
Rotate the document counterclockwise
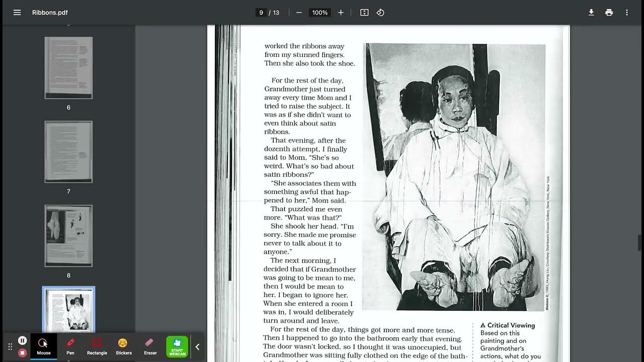(380, 13)
